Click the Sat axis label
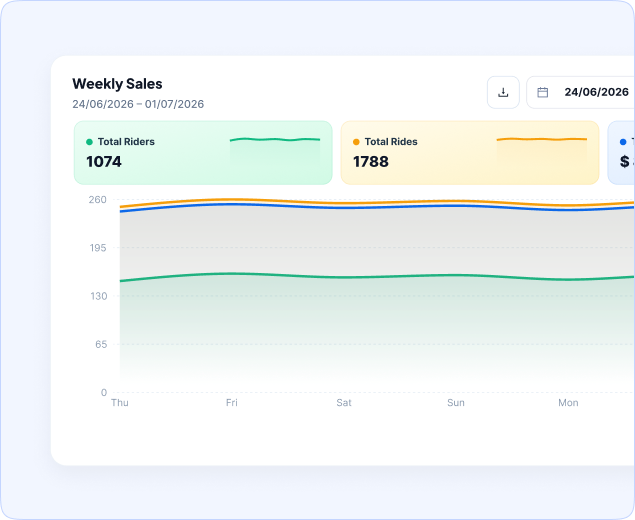This screenshot has height=520, width=635. (344, 403)
